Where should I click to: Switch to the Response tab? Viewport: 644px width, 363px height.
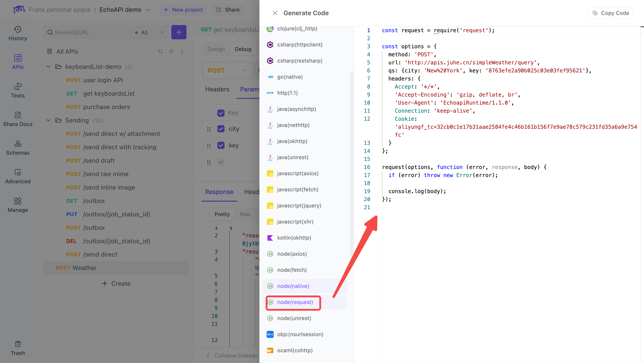[x=219, y=192]
